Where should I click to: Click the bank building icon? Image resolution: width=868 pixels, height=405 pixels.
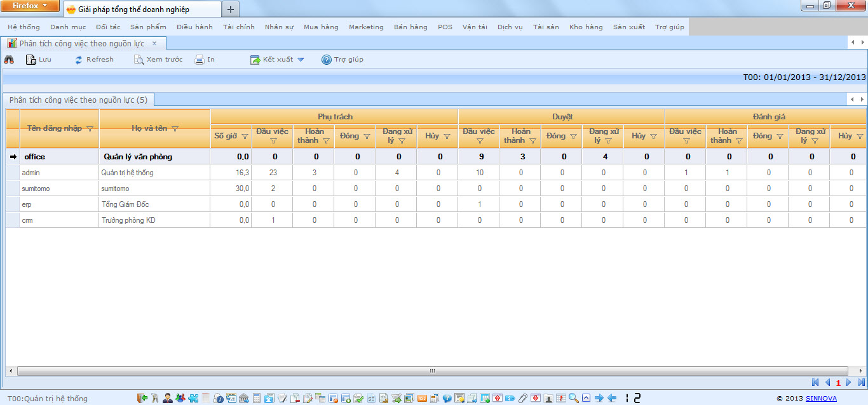tap(244, 398)
